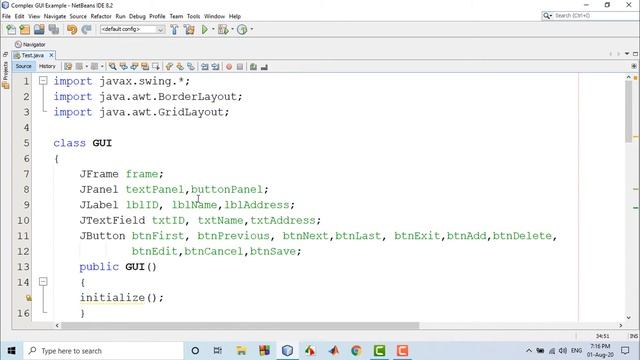Open the Refactor menu
Viewport: 640px width, 360px height.
point(101,16)
